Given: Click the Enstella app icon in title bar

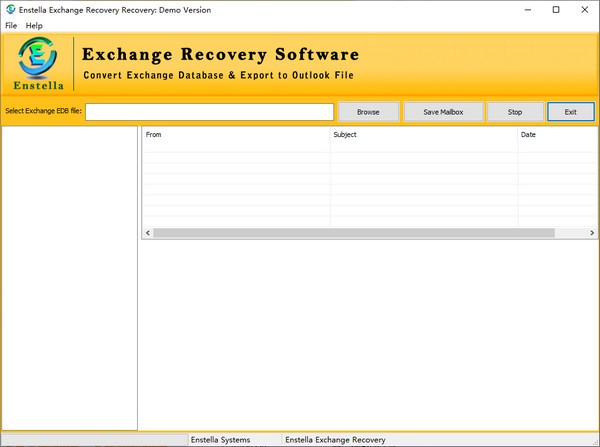Looking at the screenshot, I should (10, 10).
